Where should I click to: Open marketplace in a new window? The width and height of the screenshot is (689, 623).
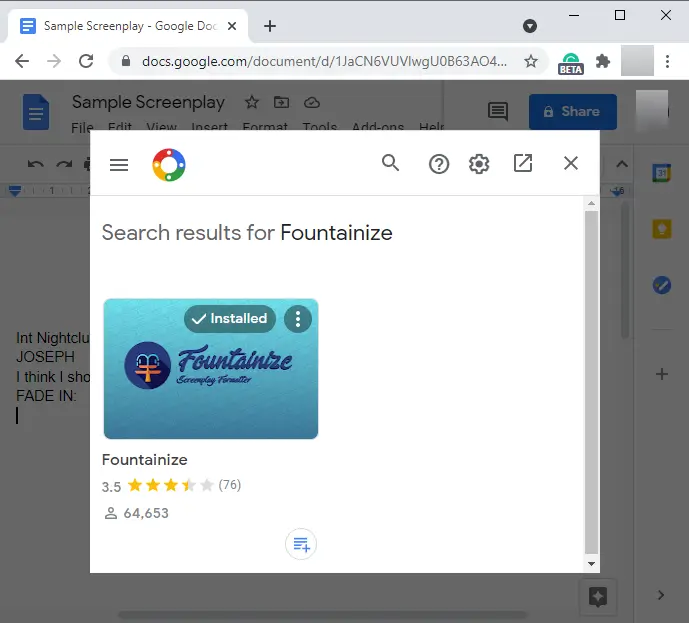click(523, 163)
